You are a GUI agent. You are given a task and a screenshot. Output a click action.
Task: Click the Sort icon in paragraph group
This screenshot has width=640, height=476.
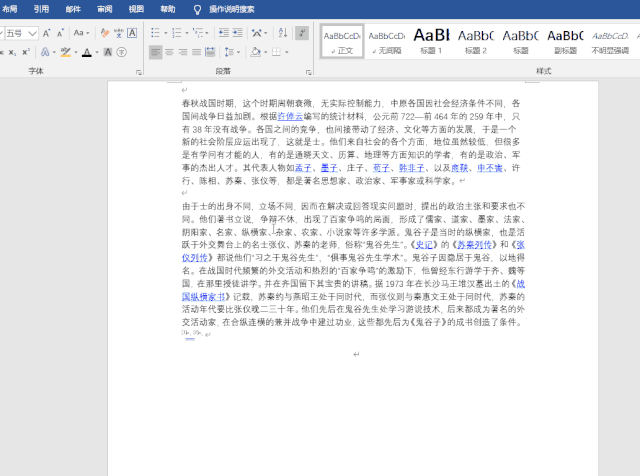(x=282, y=33)
